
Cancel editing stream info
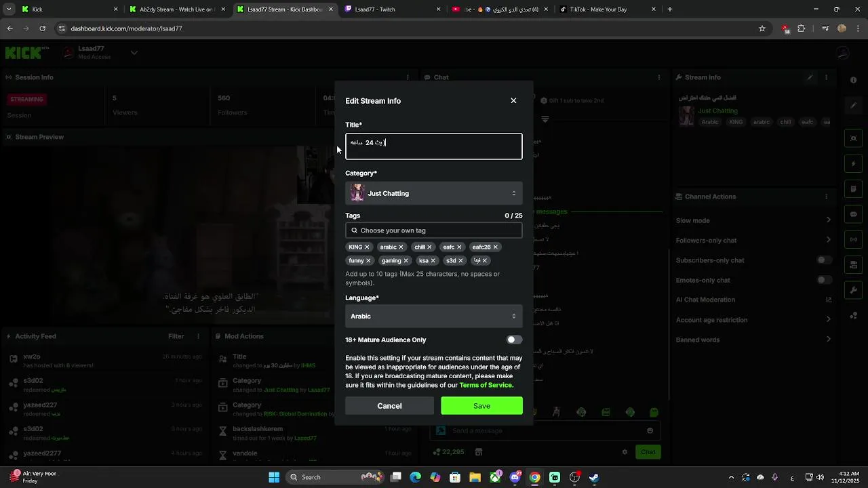point(389,406)
